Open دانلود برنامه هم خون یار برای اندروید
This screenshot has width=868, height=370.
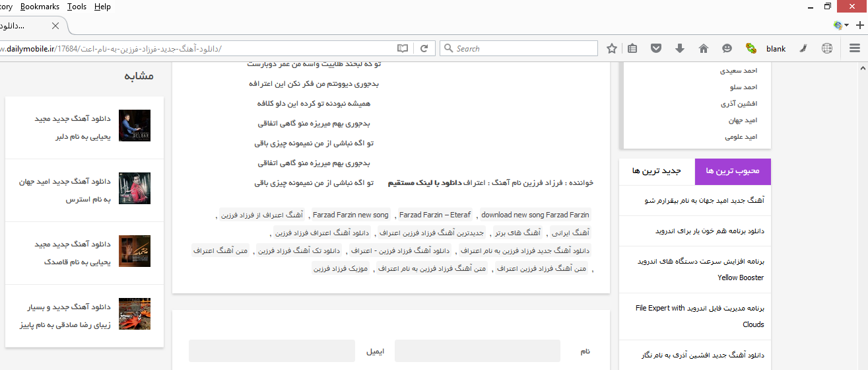(x=710, y=231)
